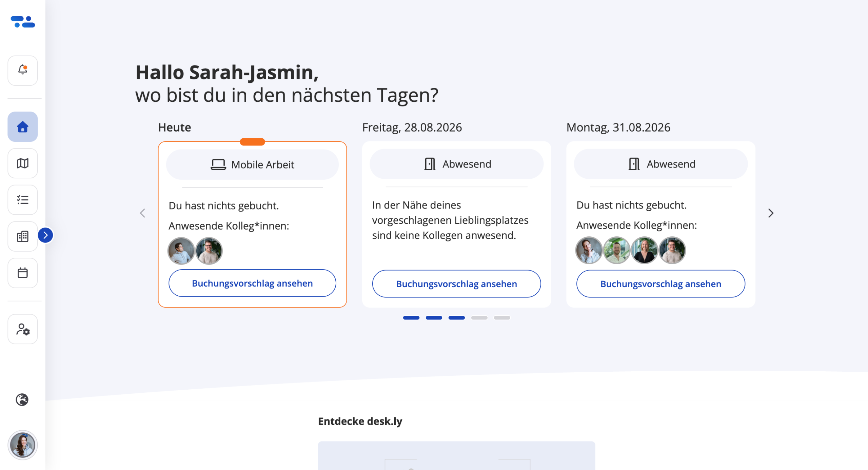View booking suggestion for Montag, 31.08.2026
The image size is (868, 470).
point(660,284)
